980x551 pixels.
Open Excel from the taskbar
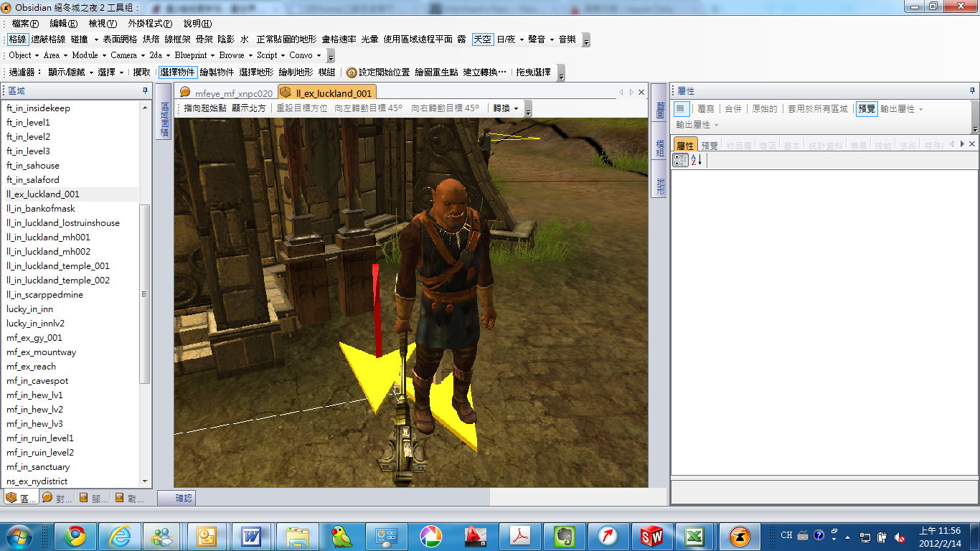tap(694, 536)
